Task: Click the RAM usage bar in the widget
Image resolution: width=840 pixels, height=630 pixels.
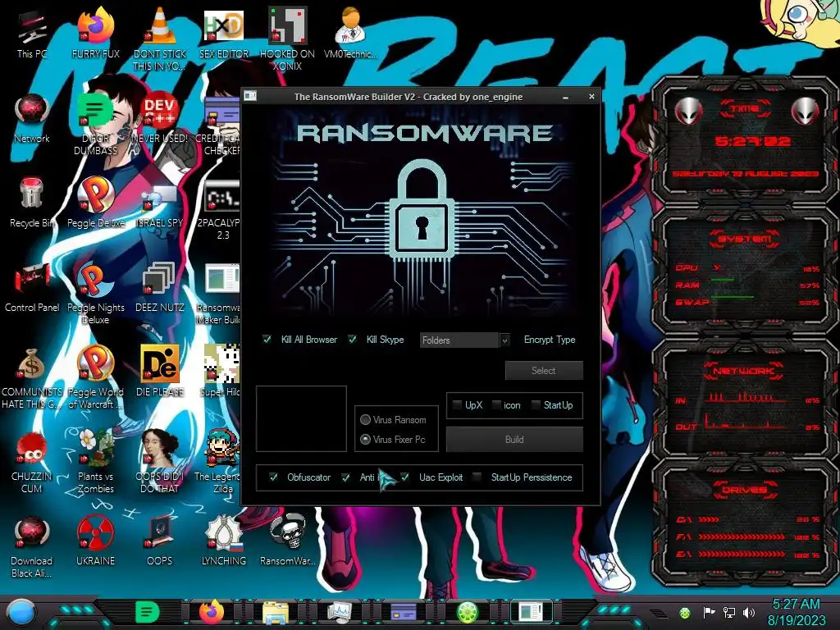Action: [723, 281]
